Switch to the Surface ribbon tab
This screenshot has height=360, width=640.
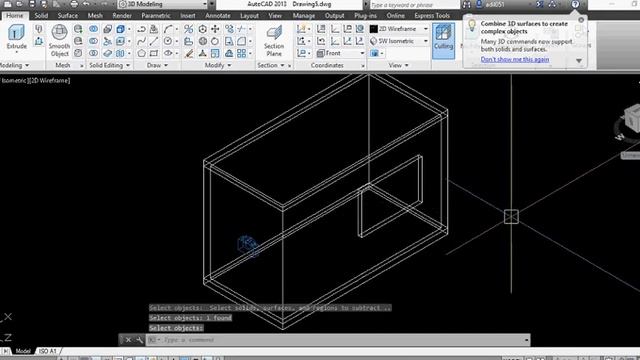click(x=68, y=16)
